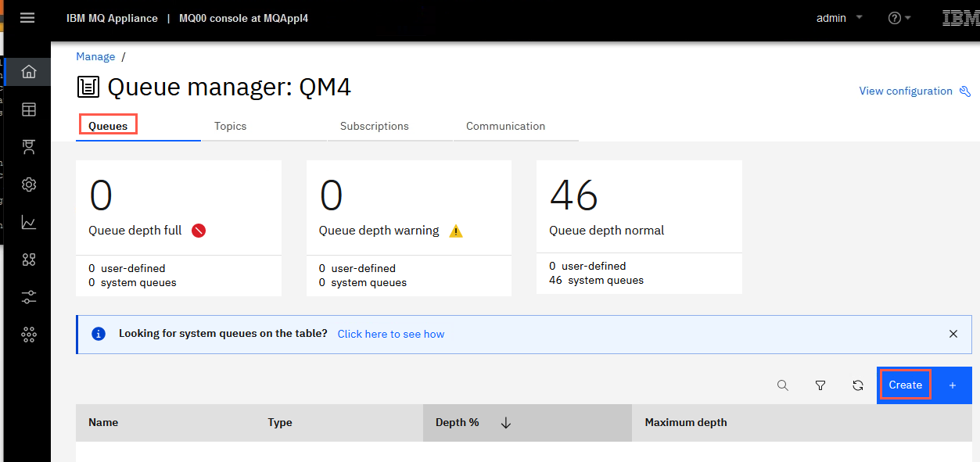Sort by the Type column header
Viewport: 980px width, 462px height.
tap(280, 423)
